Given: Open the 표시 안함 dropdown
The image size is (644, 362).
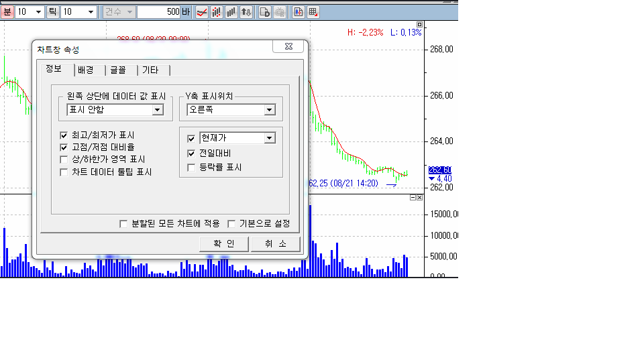Looking at the screenshot, I should 158,110.
